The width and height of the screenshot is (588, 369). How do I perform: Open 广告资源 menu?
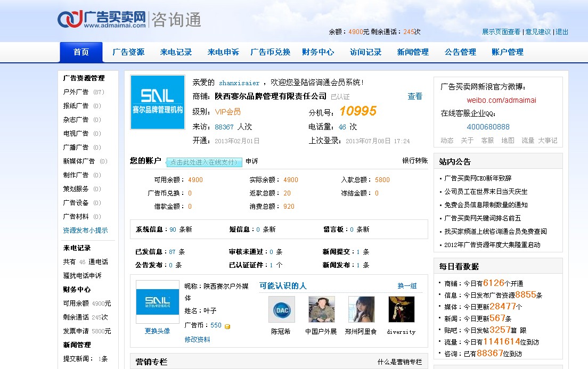[129, 52]
